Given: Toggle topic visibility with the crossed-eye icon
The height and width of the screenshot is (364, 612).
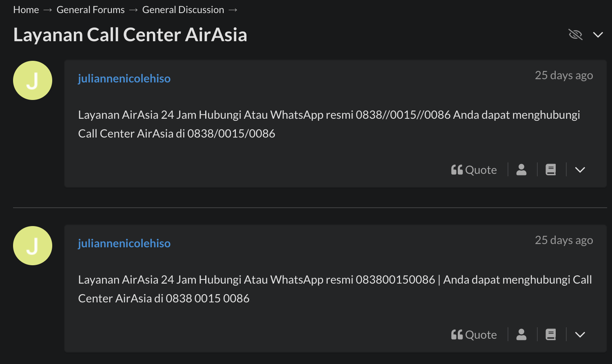Looking at the screenshot, I should point(575,35).
